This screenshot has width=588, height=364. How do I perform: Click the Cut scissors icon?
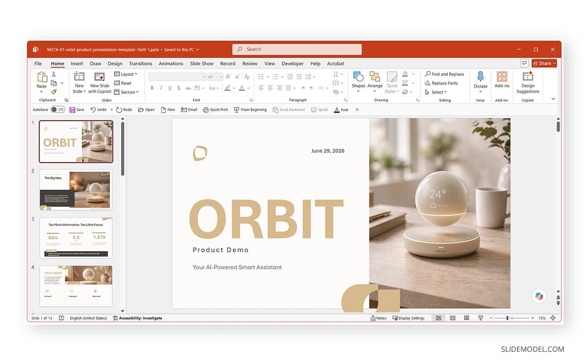point(54,74)
